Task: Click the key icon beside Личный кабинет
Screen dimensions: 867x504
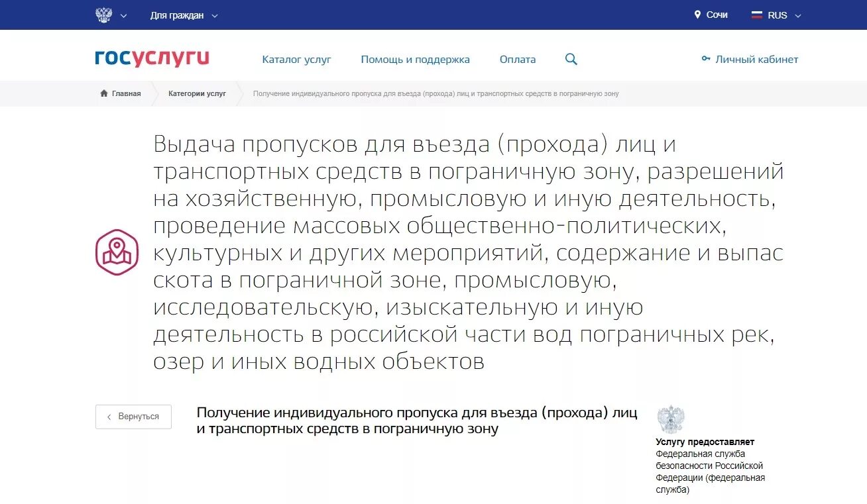Action: click(706, 59)
